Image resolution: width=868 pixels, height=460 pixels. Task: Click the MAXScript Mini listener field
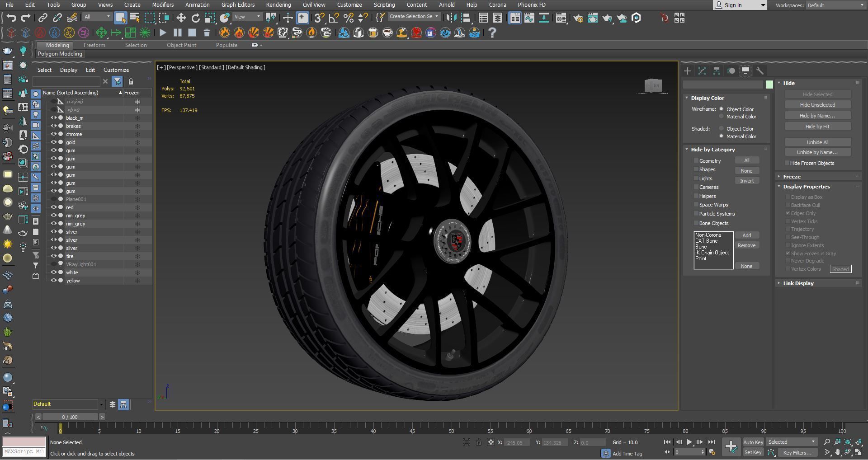click(24, 452)
